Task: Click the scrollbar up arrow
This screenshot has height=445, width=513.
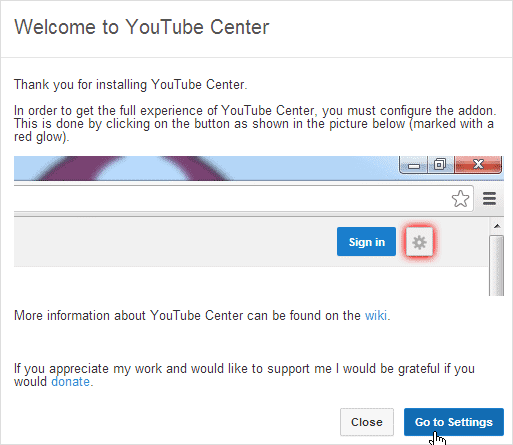Action: tap(497, 226)
